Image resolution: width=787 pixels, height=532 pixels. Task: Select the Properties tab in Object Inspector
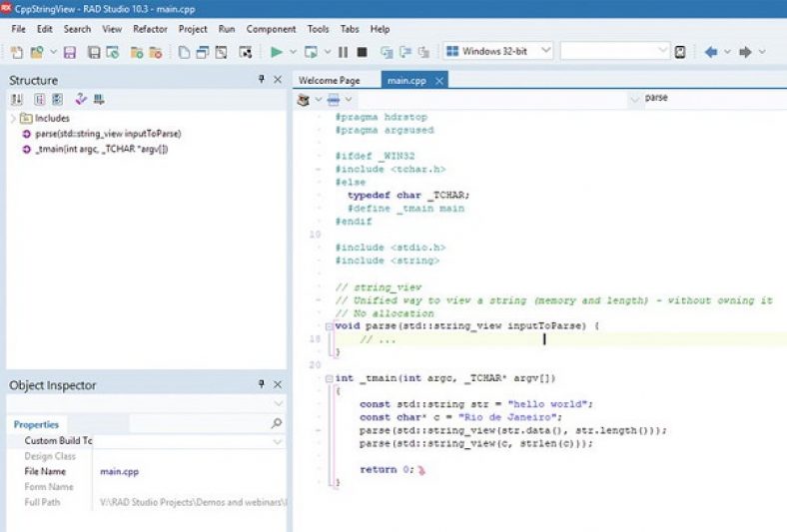[35, 424]
